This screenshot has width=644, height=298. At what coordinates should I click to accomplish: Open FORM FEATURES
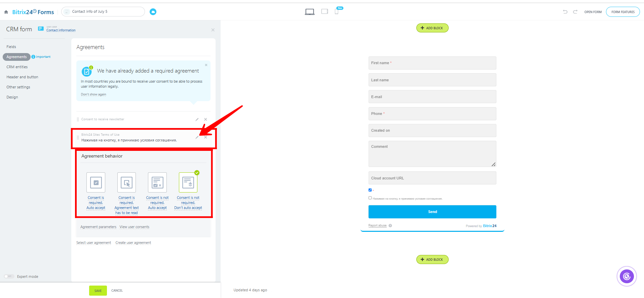[x=623, y=12]
